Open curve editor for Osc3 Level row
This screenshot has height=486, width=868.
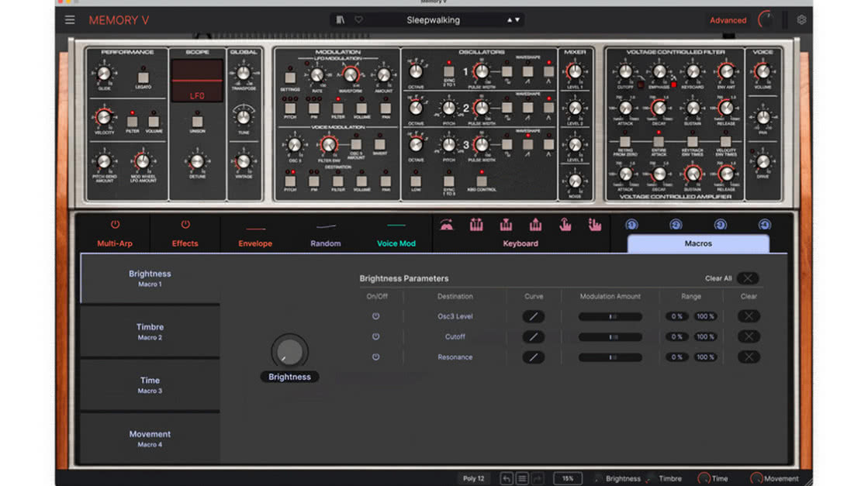533,317
